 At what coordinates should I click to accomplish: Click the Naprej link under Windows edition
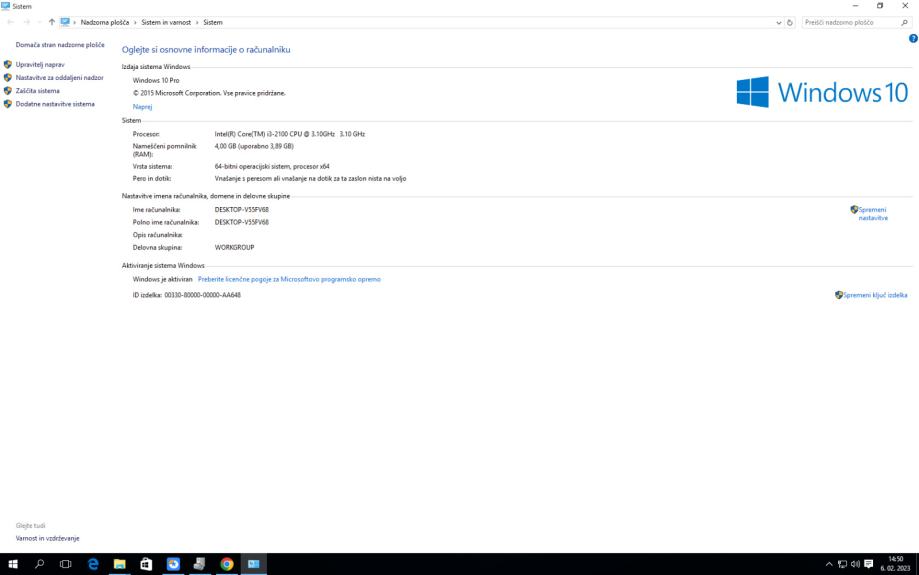coord(142,107)
